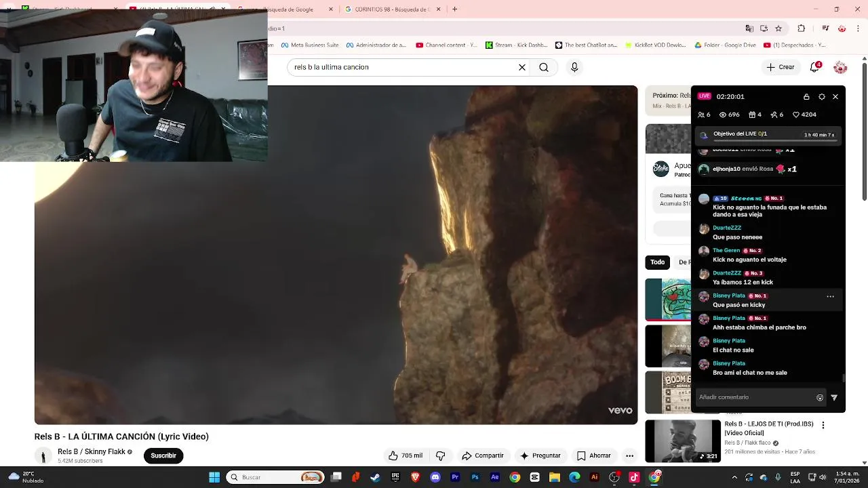868x488 pixels.
Task: Click the taskbar Buscar search box
Action: pyautogui.click(x=275, y=477)
